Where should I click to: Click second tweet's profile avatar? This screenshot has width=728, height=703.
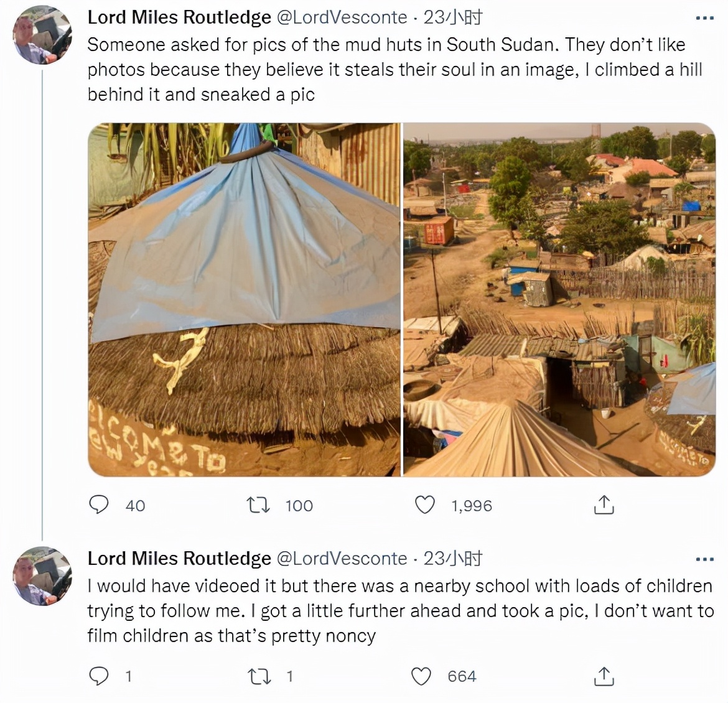point(42,577)
